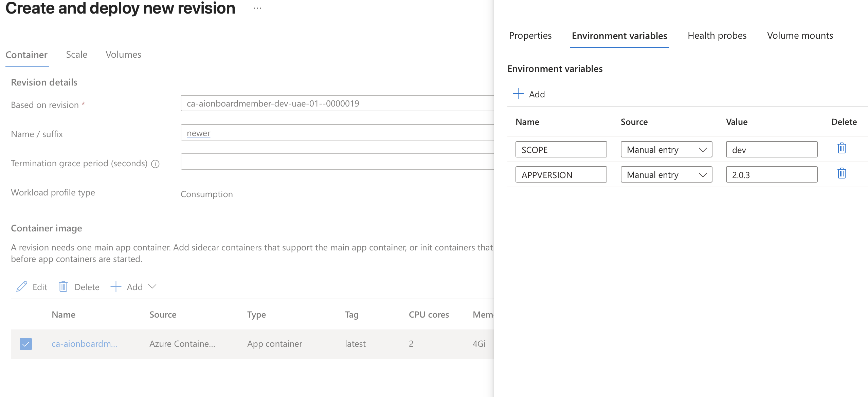Click the latest tag cell
The height and width of the screenshot is (397, 868).
coord(355,344)
